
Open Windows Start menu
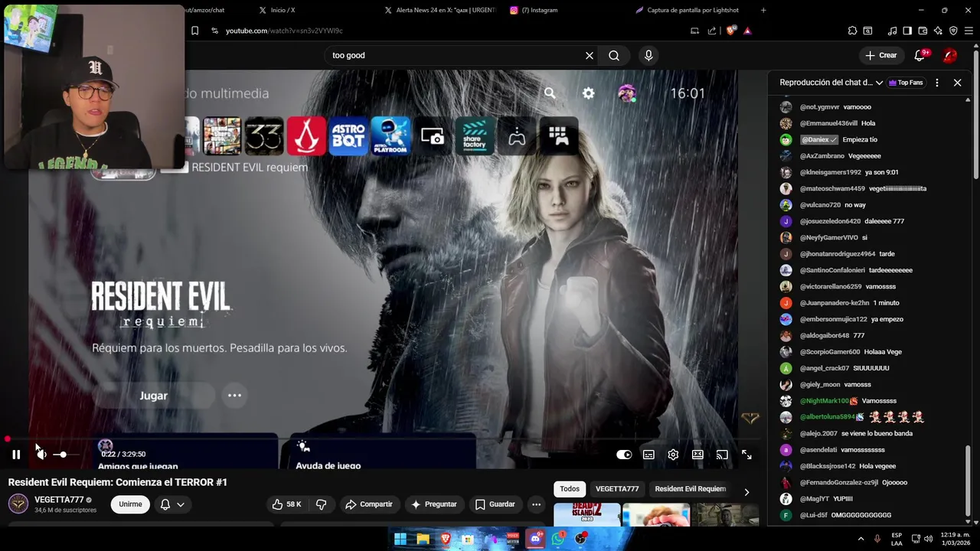click(400, 539)
